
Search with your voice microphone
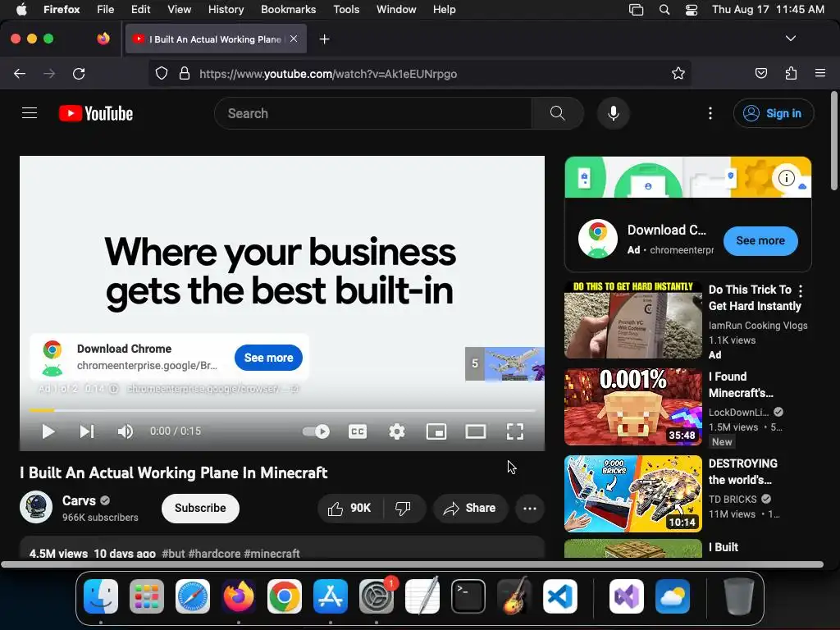click(614, 113)
